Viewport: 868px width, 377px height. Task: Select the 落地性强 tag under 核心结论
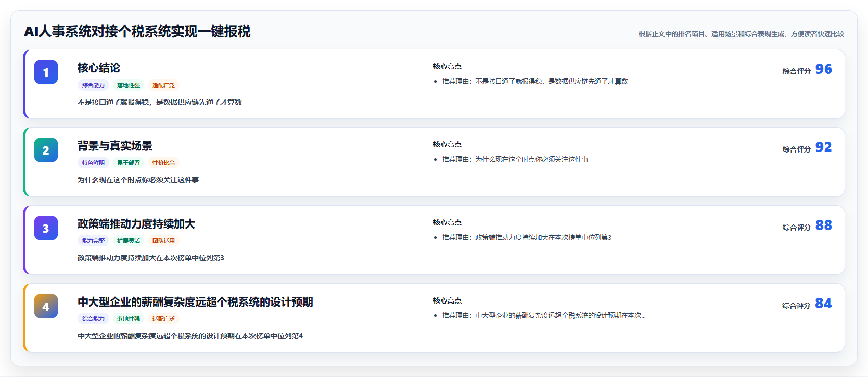[129, 85]
